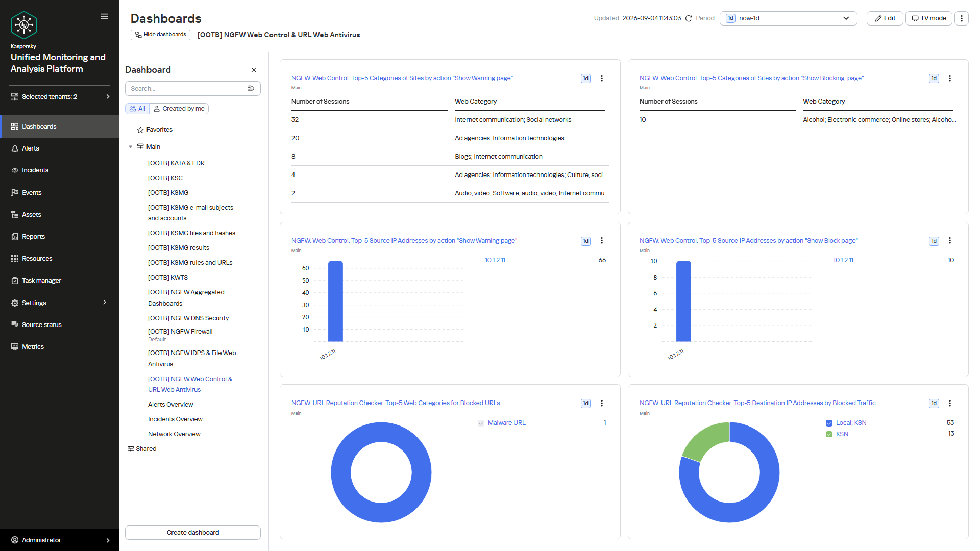Screen dimensions: 980x551
Task: Click 1d badge on Block page Source IP widget
Action: 934,241
